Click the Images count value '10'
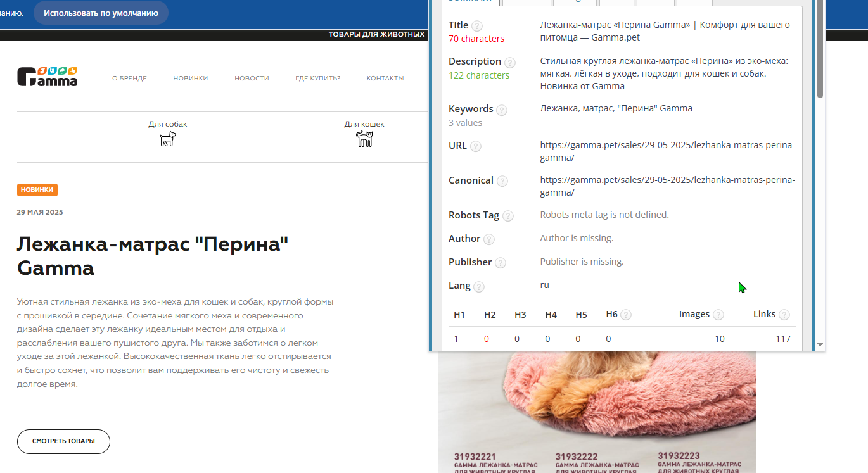The image size is (868, 473). pyautogui.click(x=720, y=339)
